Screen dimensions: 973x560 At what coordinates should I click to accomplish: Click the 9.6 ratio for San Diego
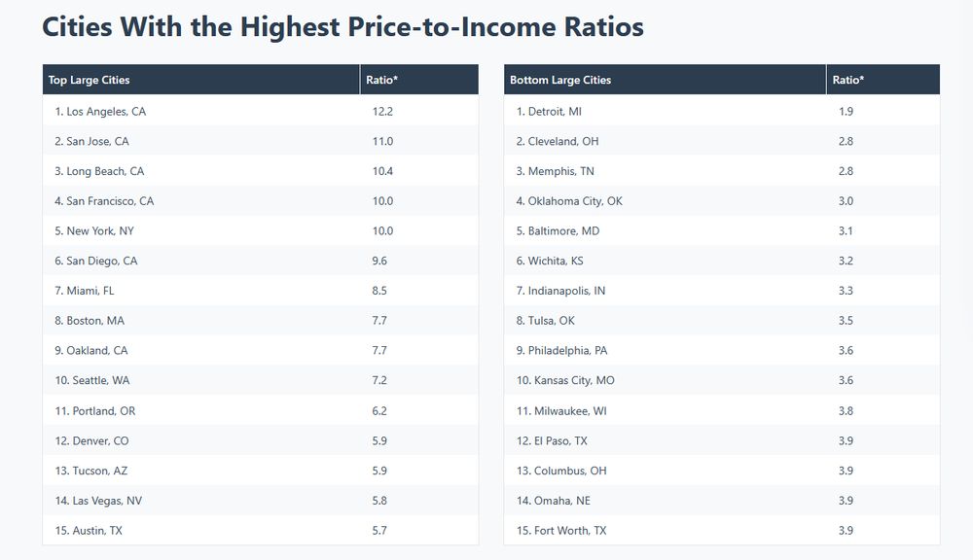379,261
